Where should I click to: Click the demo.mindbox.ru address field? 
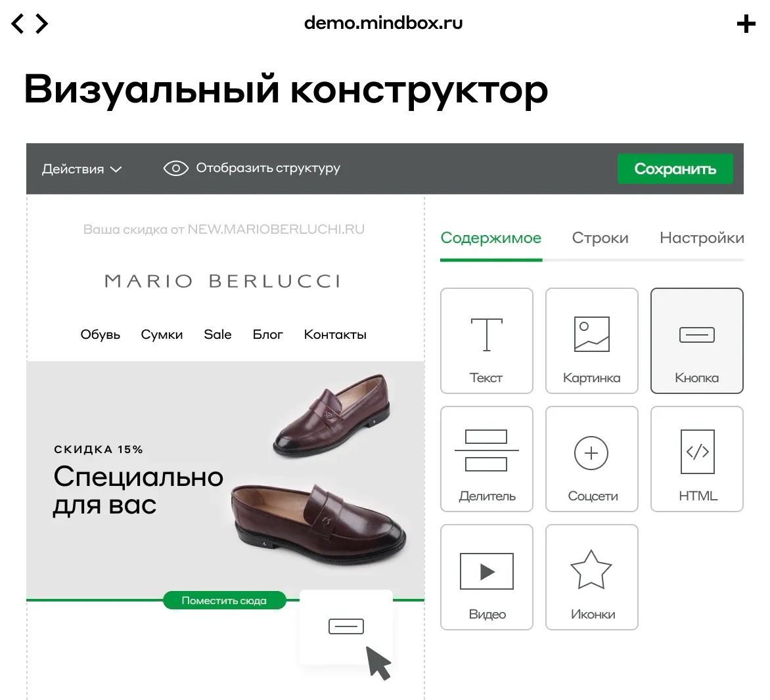[x=383, y=23]
